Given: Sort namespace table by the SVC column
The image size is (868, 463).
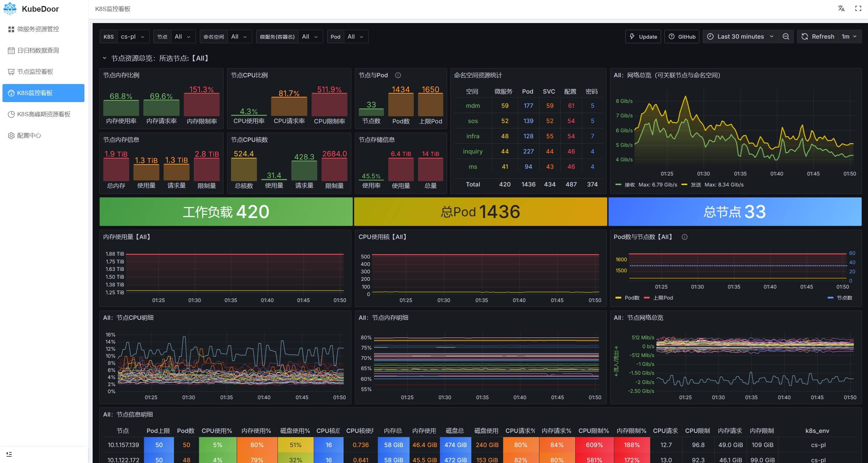Looking at the screenshot, I should [x=549, y=91].
